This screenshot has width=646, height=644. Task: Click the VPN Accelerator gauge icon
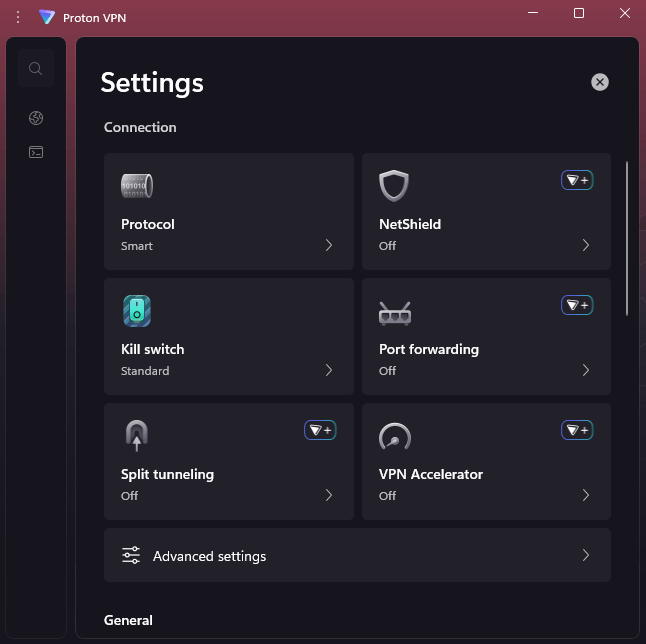coord(394,436)
